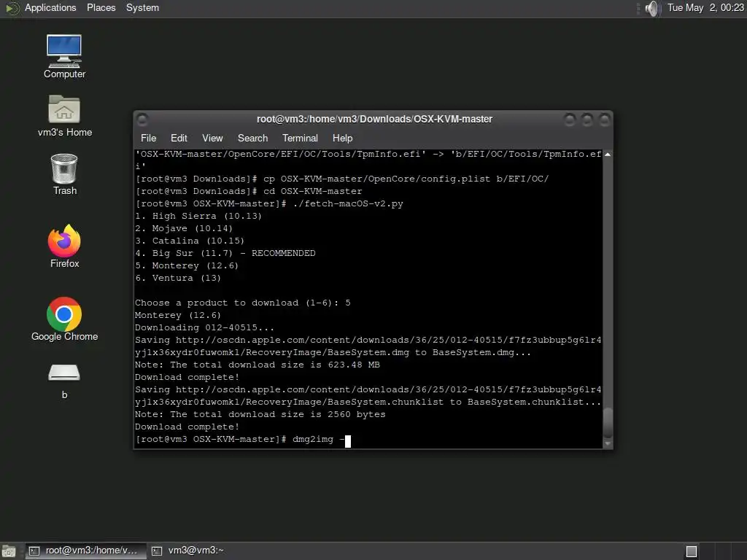Click the 'Choose a product to download' prompt line
Screen dimensions: 747x560
tap(243, 303)
